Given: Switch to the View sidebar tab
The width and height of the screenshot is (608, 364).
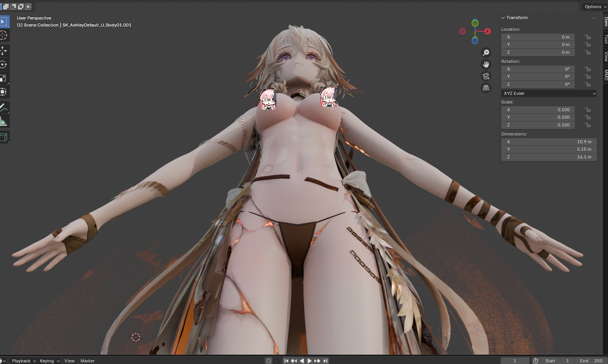Looking at the screenshot, I should pos(606,57).
